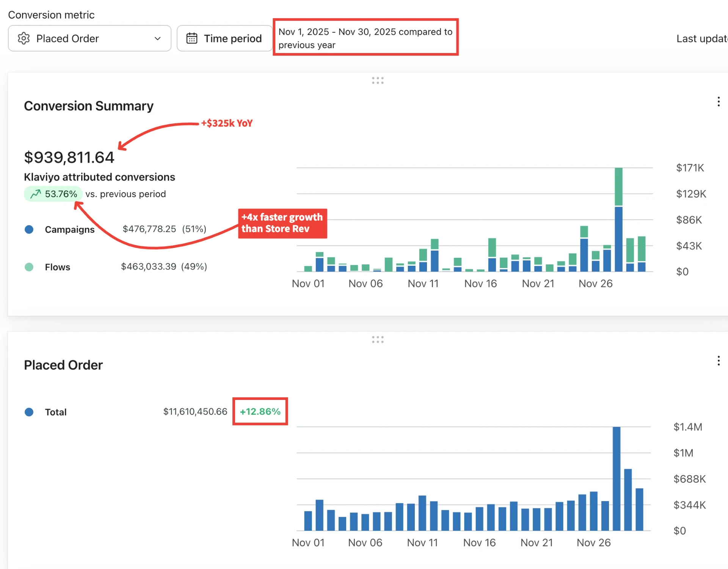The image size is (728, 569).
Task: Open the Placed Order conversion metric dropdown
Action: pyautogui.click(x=89, y=38)
